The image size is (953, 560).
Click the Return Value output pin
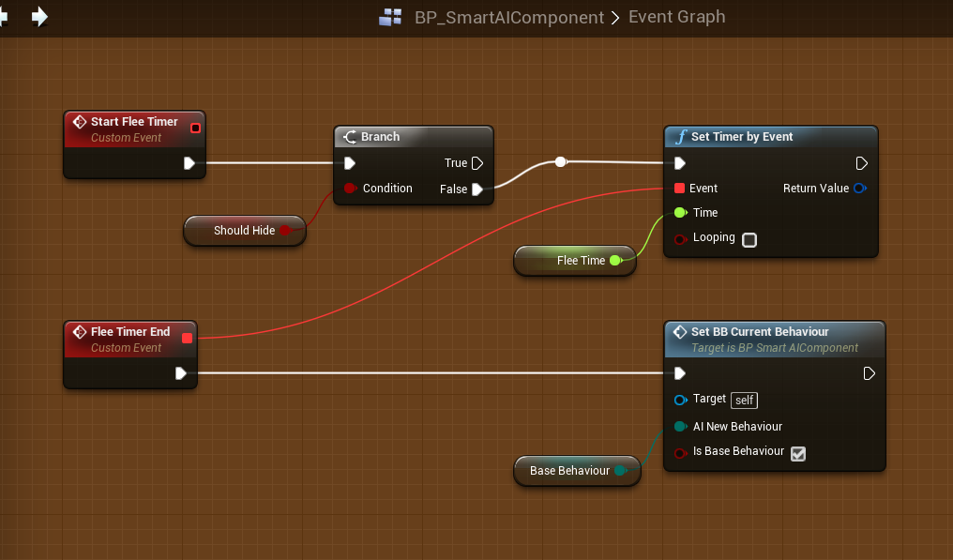pos(860,188)
